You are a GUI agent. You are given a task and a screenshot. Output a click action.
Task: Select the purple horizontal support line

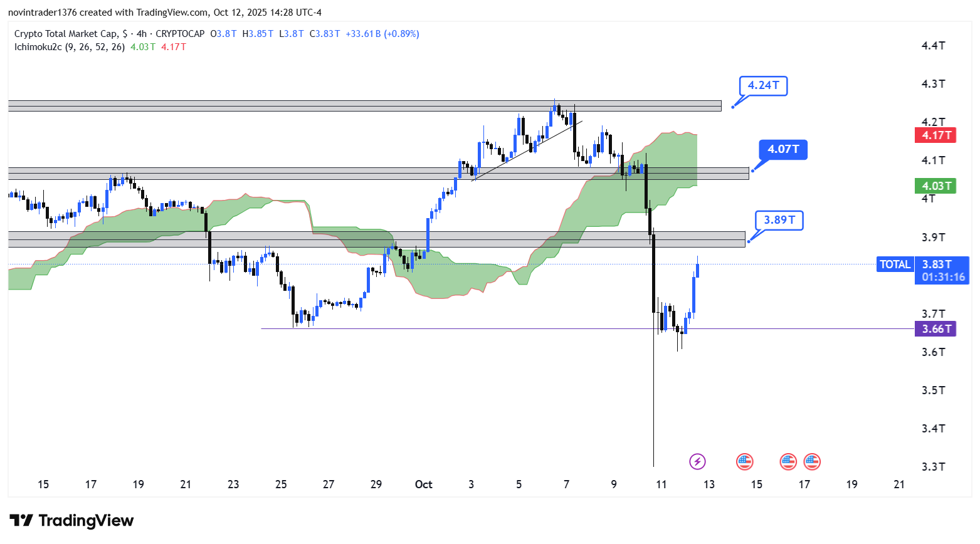[x=502, y=328]
